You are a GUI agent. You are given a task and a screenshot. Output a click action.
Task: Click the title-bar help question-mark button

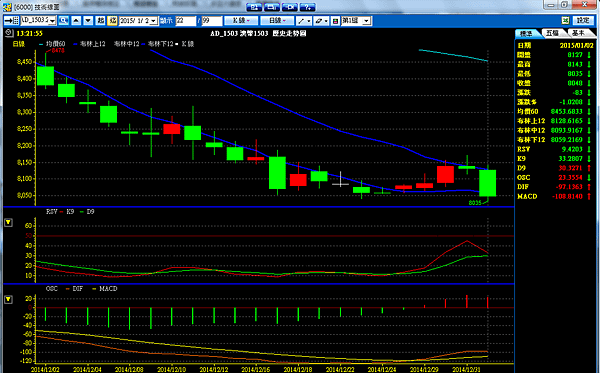coord(308,7)
